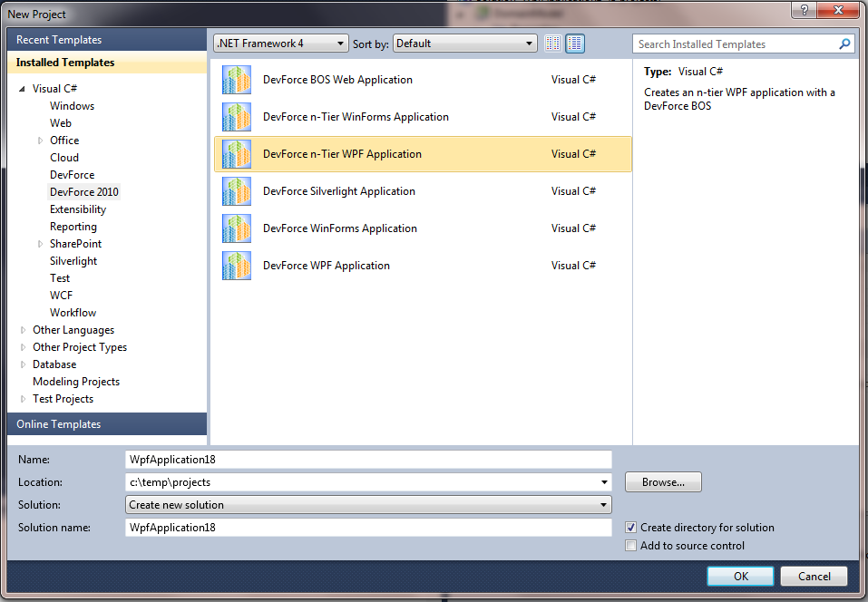Select the 'DevForce BOS Web Application' template name
Image resolution: width=868 pixels, height=602 pixels.
pos(337,80)
